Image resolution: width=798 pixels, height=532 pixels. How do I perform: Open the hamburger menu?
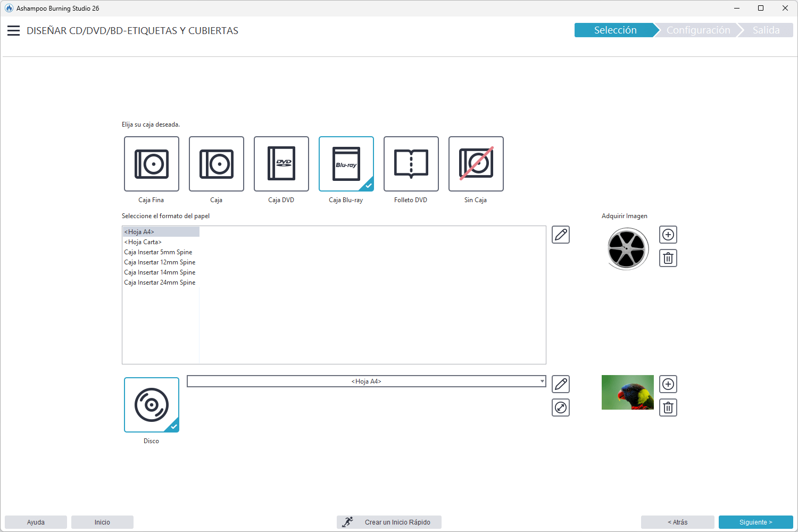(x=13, y=31)
